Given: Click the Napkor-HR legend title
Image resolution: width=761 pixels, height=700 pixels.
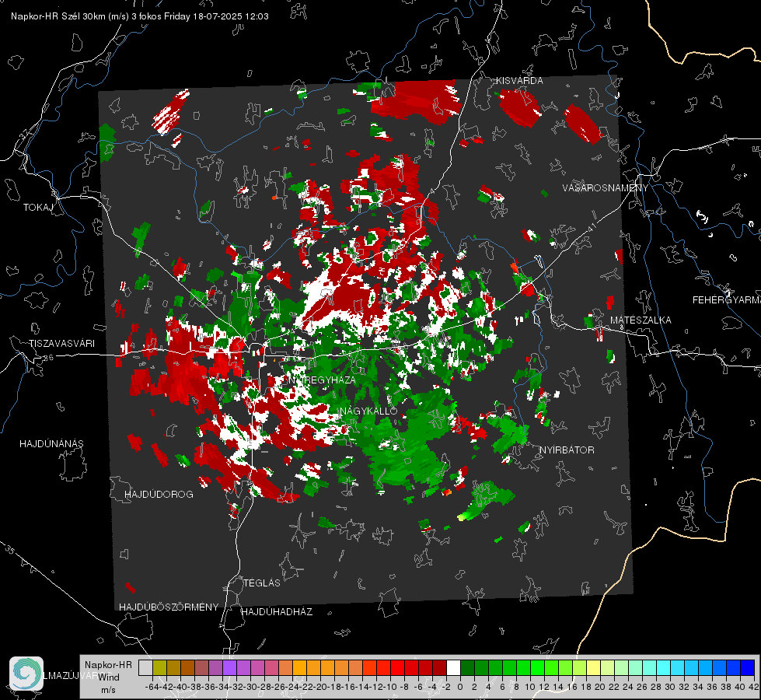Looking at the screenshot, I should coord(108,665).
